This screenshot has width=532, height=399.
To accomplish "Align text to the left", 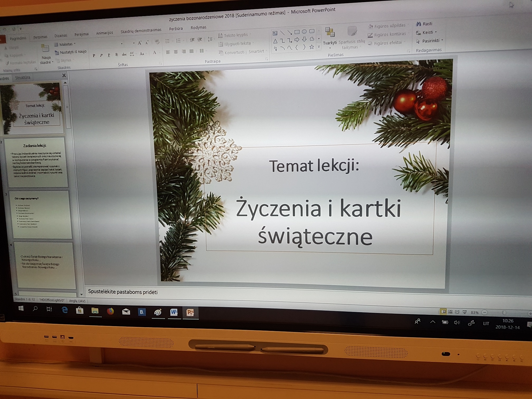I will [168, 52].
